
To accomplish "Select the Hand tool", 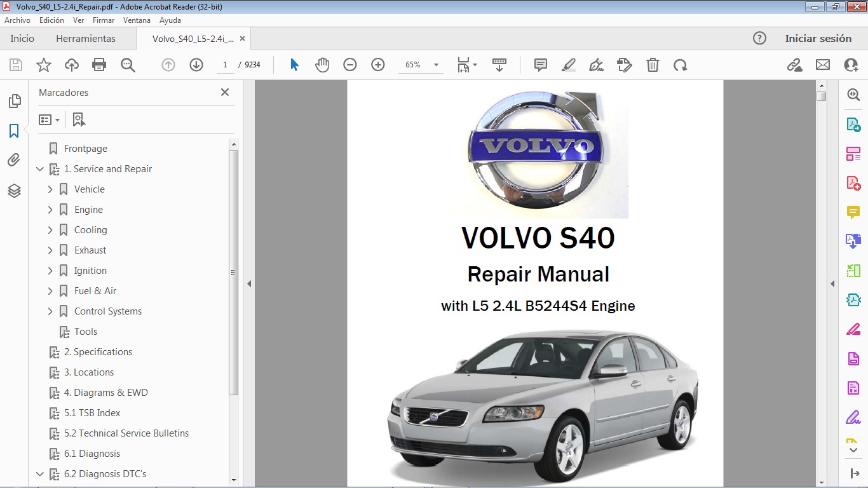I will (322, 64).
